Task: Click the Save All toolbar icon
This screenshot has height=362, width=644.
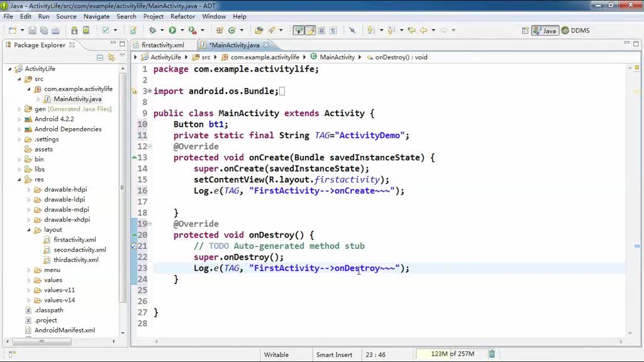Action: tap(44, 30)
